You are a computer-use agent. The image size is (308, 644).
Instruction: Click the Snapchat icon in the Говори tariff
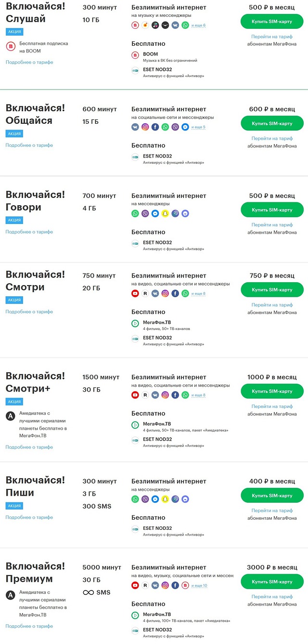pos(165,213)
